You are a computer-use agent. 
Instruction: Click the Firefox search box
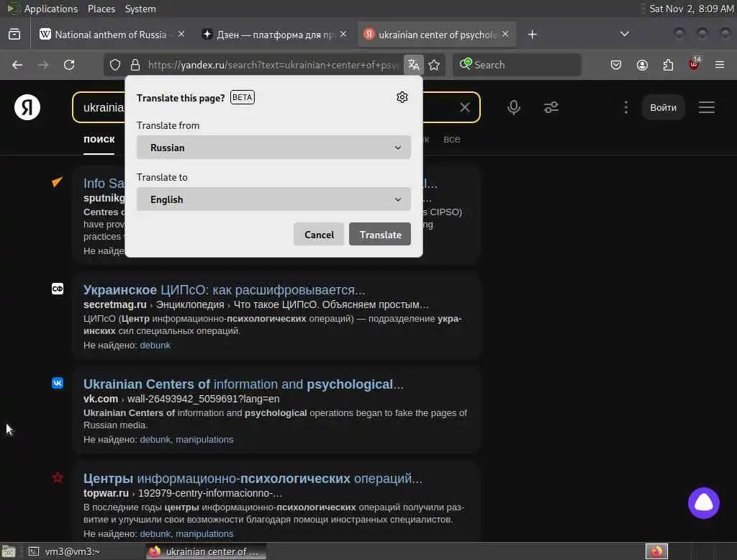pyautogui.click(x=517, y=65)
